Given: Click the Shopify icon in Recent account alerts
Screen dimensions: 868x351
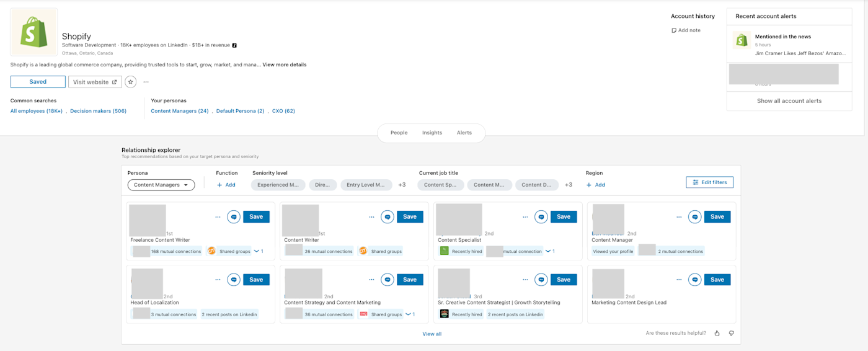Looking at the screenshot, I should (742, 40).
